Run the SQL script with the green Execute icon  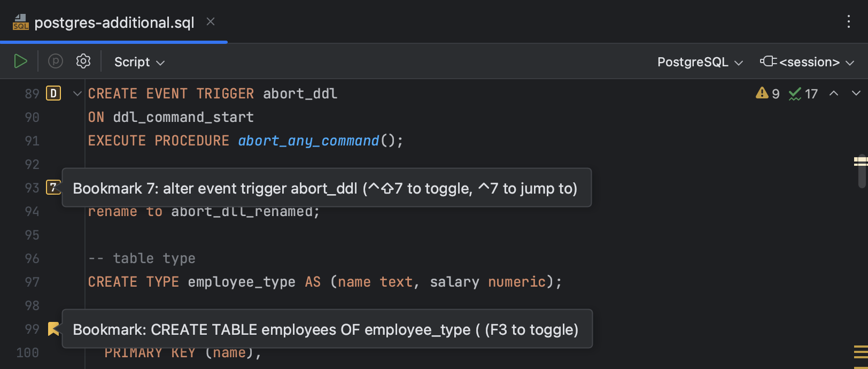pos(20,61)
